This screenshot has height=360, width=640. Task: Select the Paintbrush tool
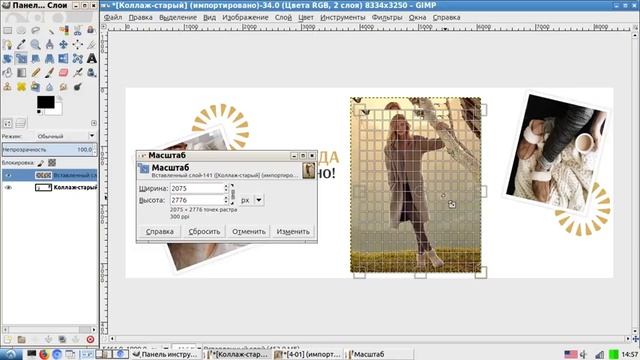[x=49, y=73]
